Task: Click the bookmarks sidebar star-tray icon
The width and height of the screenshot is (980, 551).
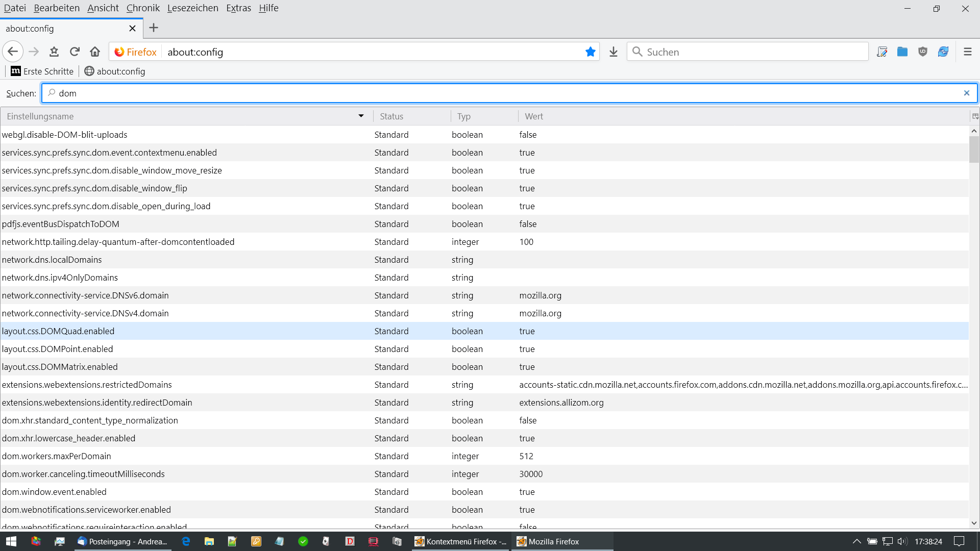Action: click(54, 52)
